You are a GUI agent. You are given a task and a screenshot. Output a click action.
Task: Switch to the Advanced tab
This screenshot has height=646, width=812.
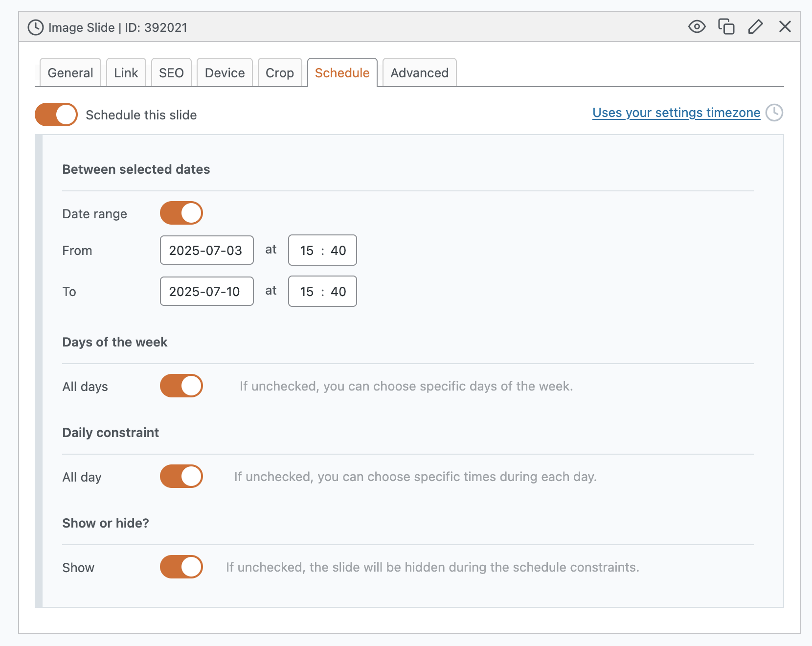[419, 73]
